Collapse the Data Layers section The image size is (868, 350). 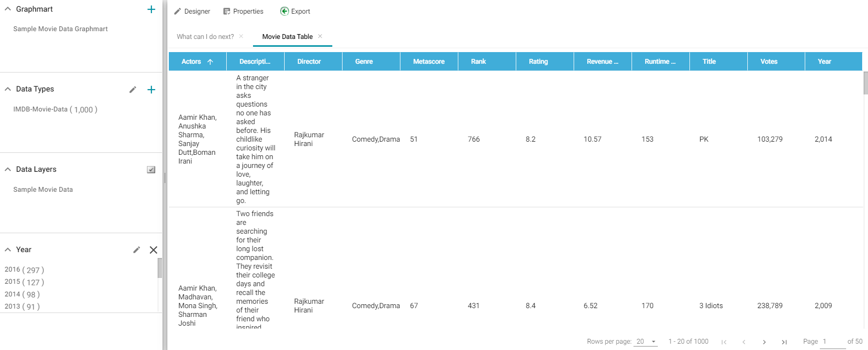point(8,169)
